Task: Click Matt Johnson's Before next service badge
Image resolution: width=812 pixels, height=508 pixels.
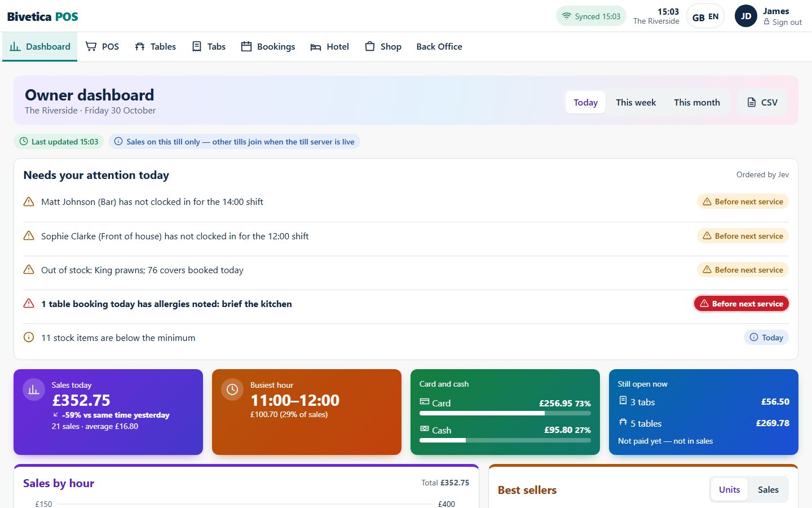Action: coord(743,202)
